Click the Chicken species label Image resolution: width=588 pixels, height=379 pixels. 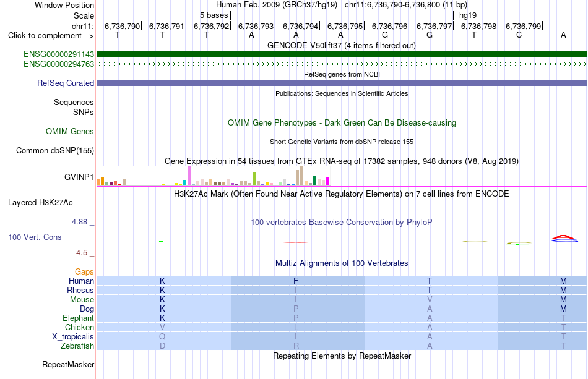(79, 327)
